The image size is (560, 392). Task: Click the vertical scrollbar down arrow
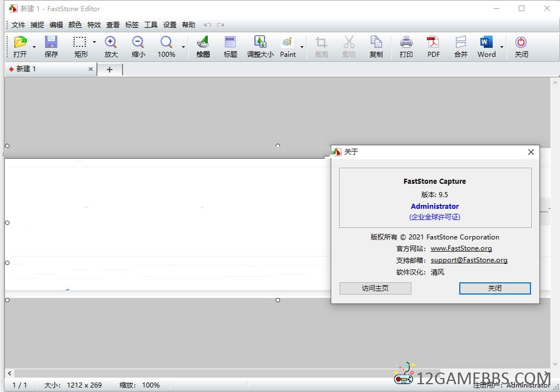click(555, 364)
